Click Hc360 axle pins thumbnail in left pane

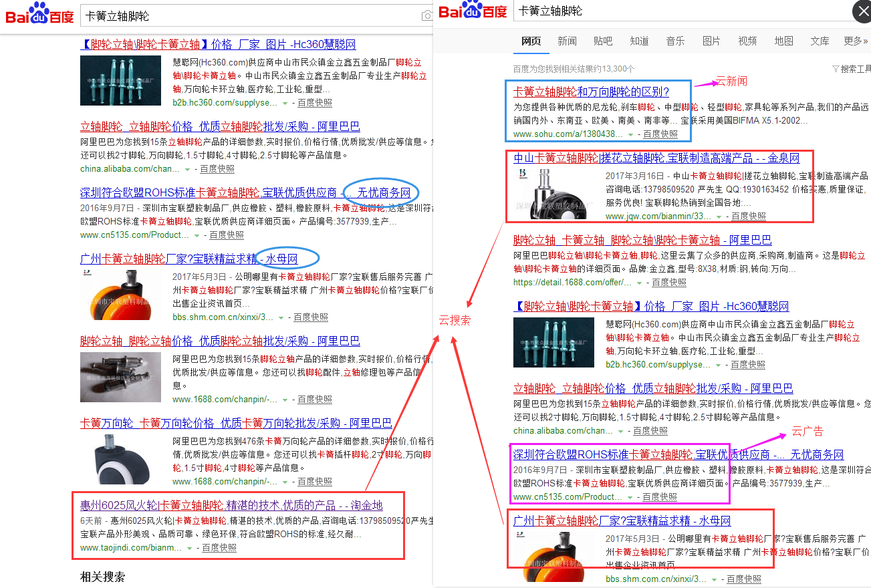(121, 80)
